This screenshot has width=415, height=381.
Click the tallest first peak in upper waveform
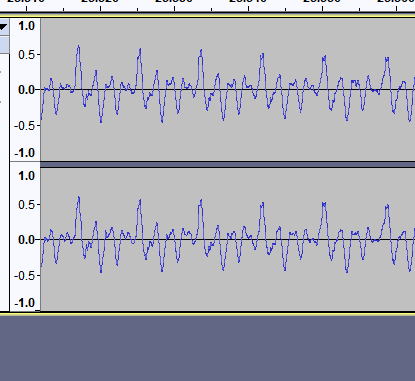[79, 47]
